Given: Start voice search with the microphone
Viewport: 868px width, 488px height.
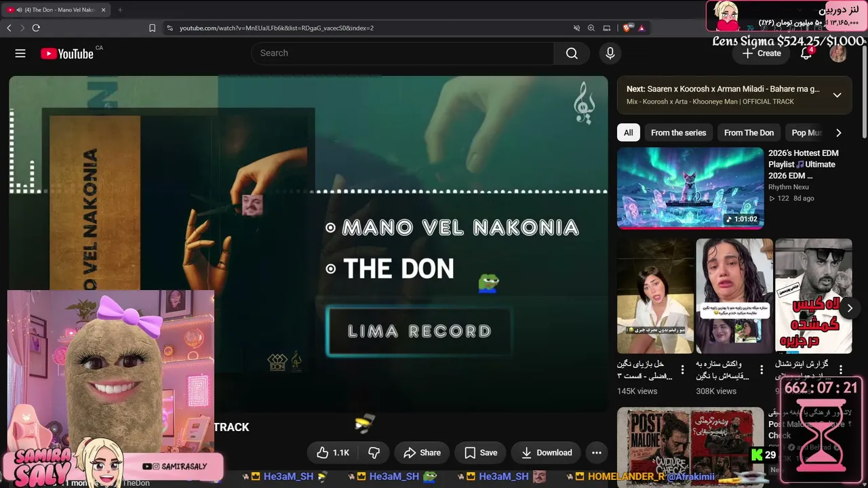Looking at the screenshot, I should coord(610,54).
